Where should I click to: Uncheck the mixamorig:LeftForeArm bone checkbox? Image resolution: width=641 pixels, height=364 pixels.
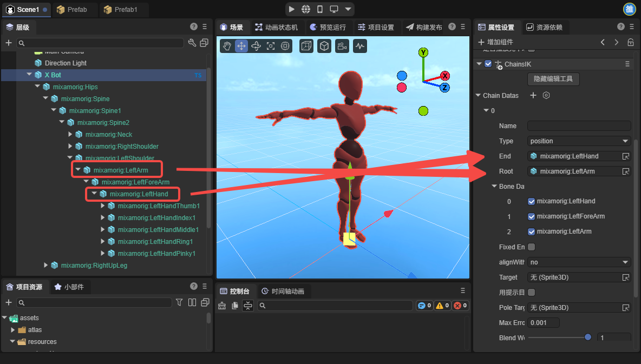(531, 216)
